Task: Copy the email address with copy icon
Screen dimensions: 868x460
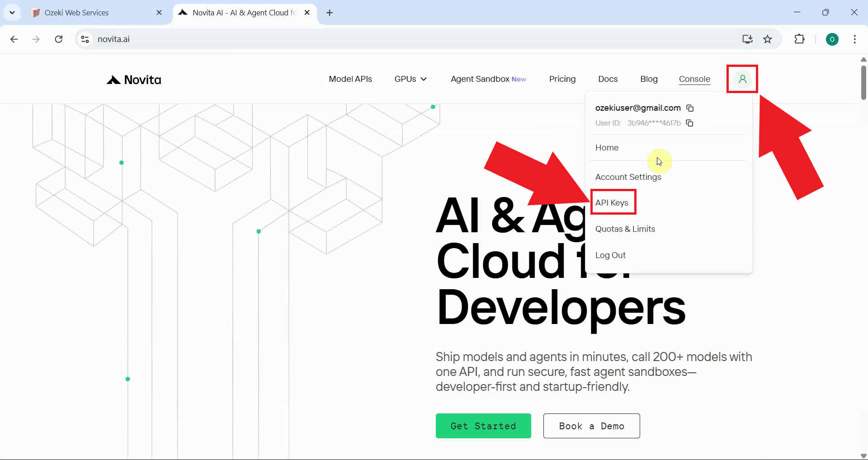Action: tap(690, 108)
